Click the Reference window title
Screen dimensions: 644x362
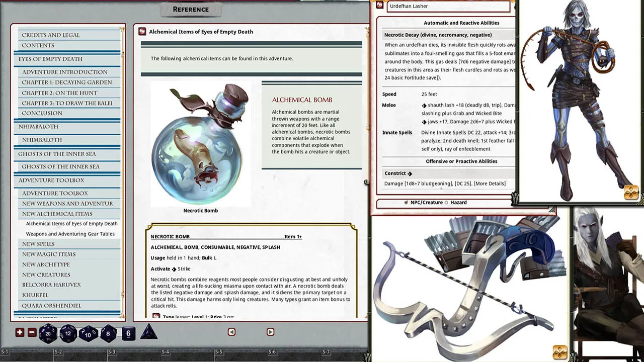(191, 10)
